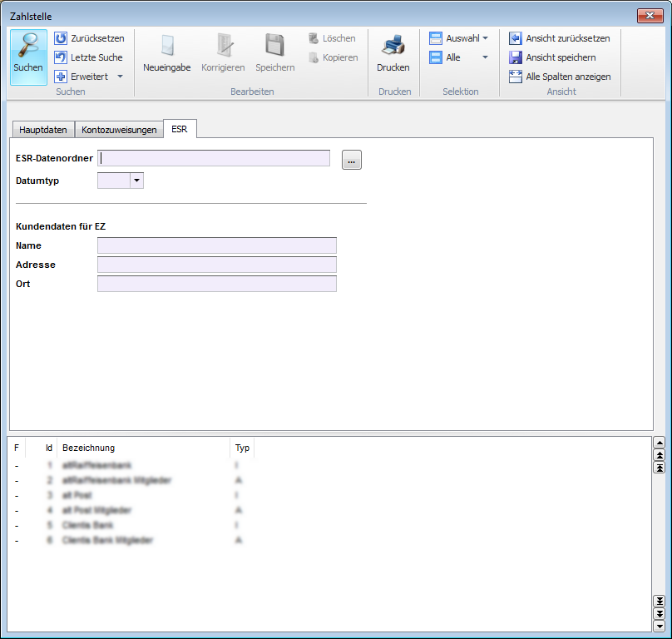The width and height of the screenshot is (672, 639).
Task: Click the Drucken printer icon
Action: click(393, 45)
